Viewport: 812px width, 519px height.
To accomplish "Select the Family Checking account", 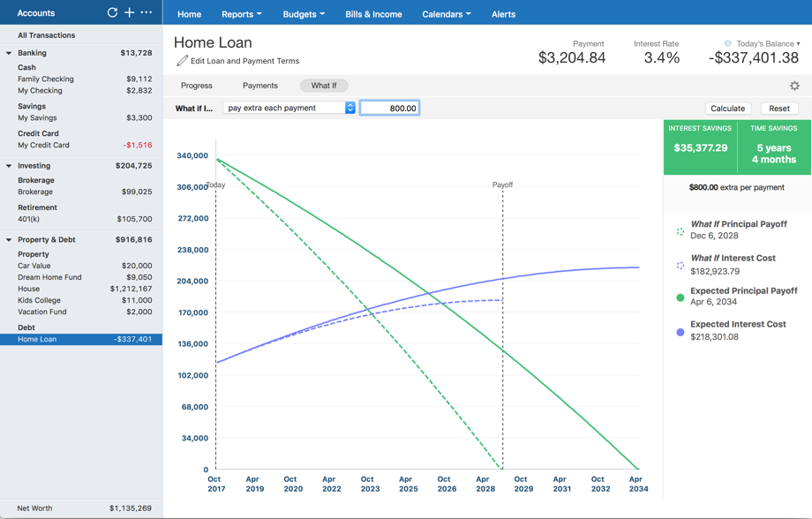I will (x=81, y=79).
